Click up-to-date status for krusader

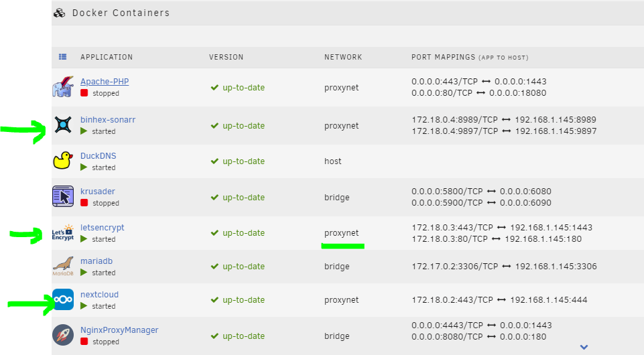click(238, 198)
